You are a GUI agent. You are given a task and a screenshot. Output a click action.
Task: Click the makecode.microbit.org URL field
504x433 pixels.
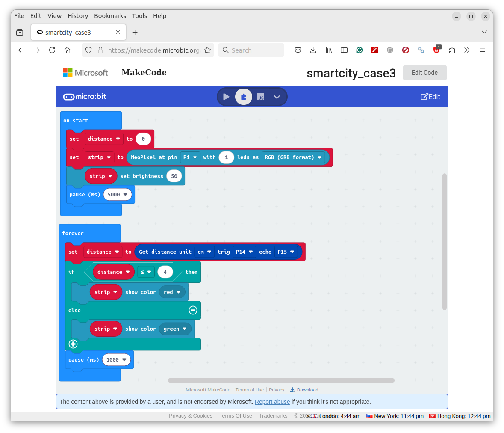(x=153, y=50)
